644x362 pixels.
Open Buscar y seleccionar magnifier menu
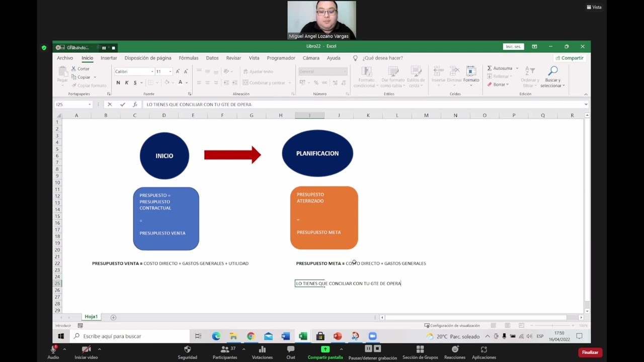[553, 77]
